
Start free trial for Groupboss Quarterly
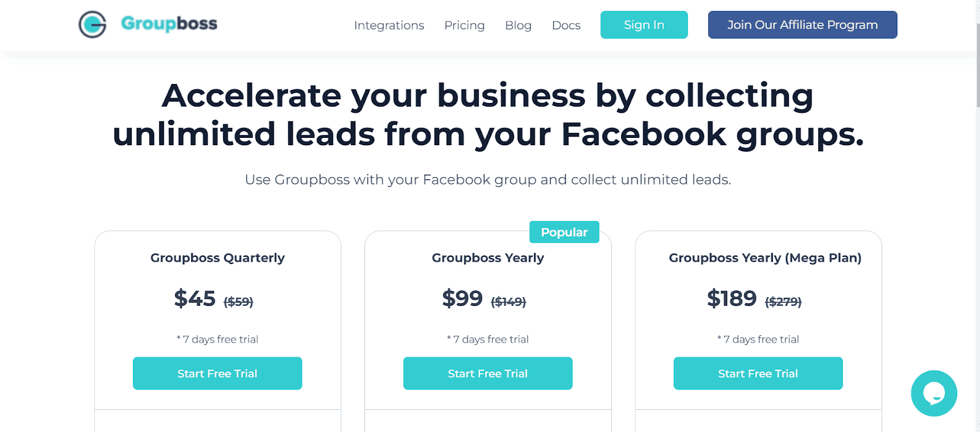217,373
